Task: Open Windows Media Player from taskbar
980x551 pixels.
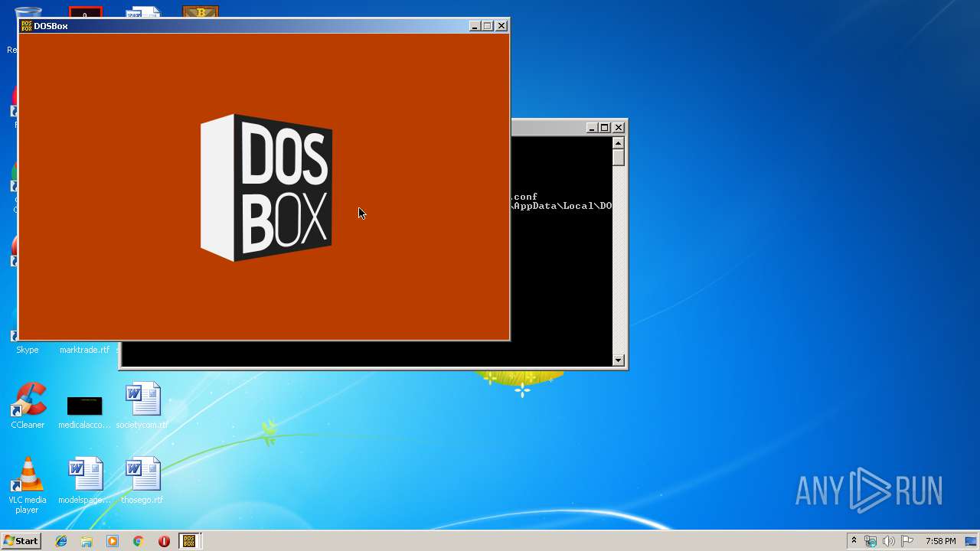Action: pos(113,541)
